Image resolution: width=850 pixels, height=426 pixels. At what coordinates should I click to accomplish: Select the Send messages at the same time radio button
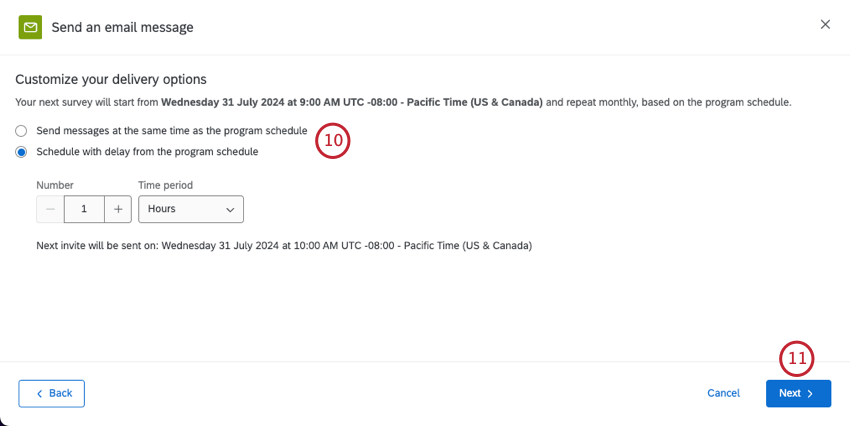[21, 131]
